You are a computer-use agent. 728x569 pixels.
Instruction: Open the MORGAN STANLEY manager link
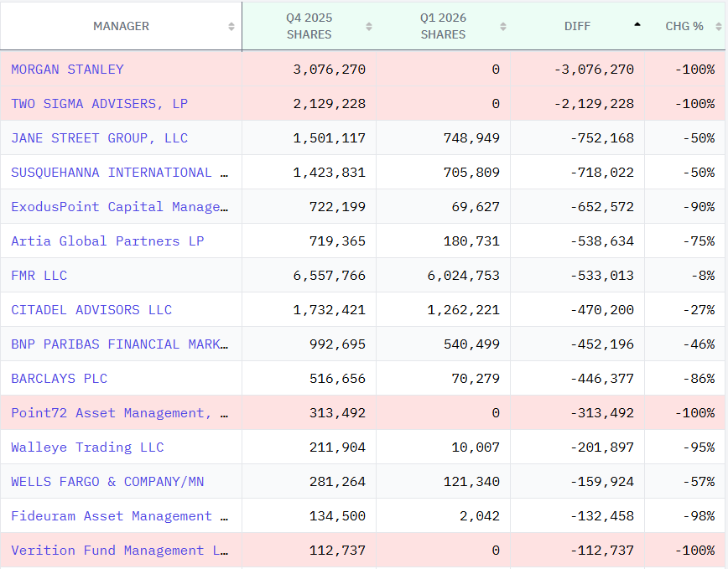point(67,69)
